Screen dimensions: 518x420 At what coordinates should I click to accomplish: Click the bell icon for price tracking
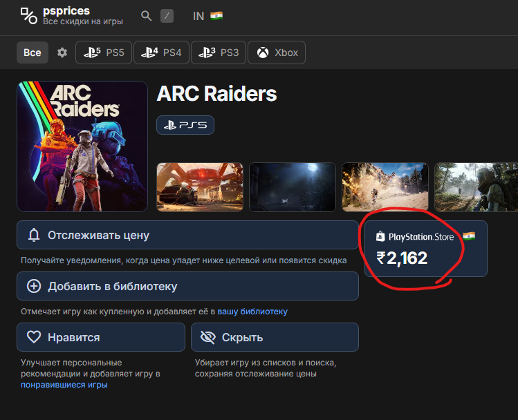(34, 235)
